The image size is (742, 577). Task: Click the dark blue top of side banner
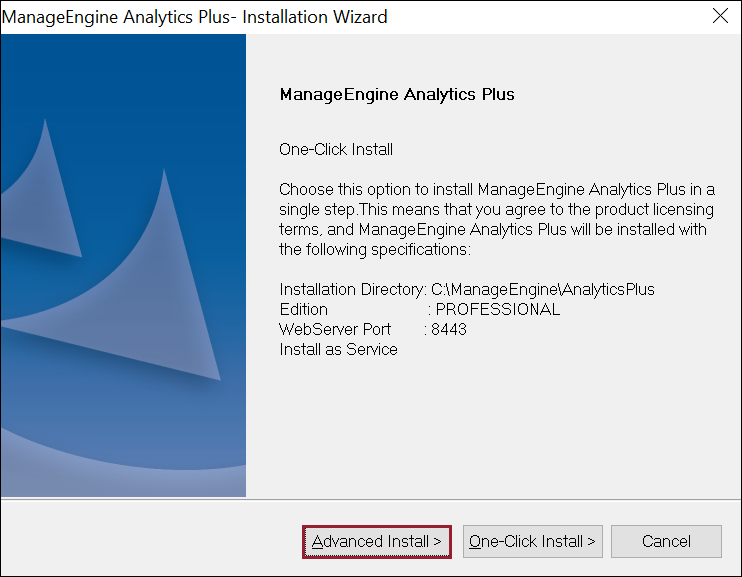[x=122, y=60]
